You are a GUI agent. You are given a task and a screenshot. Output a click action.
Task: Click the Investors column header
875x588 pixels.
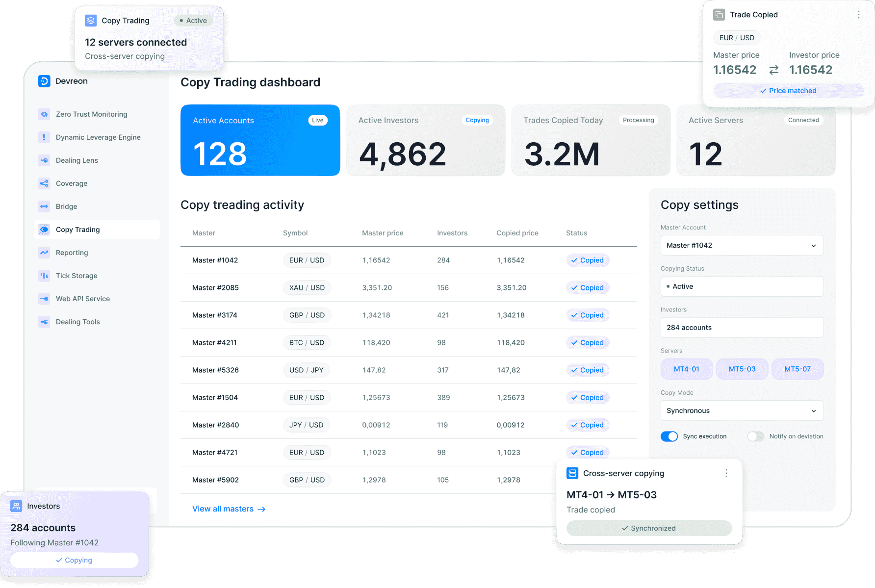[x=452, y=233]
